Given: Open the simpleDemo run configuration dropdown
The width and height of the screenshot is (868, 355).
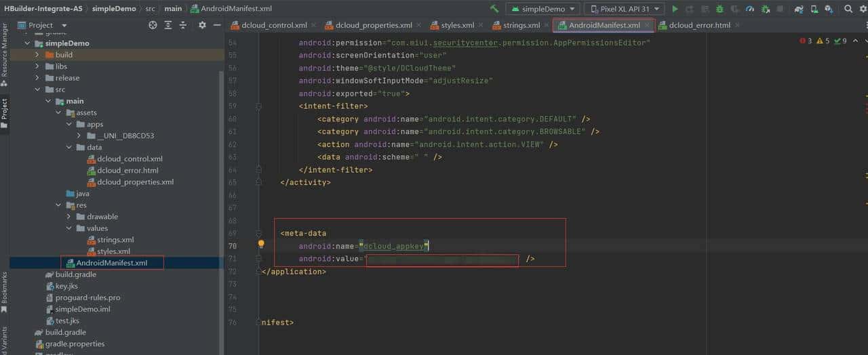Looking at the screenshot, I should (542, 9).
